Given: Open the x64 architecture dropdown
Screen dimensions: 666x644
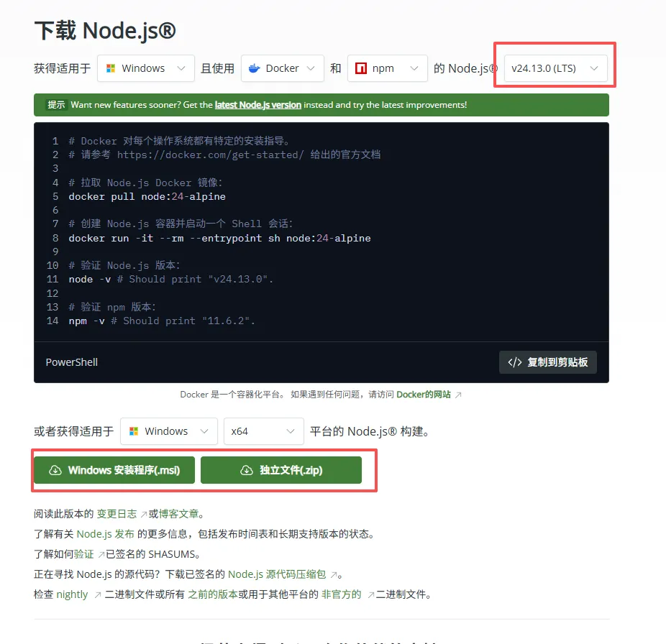Looking at the screenshot, I should pos(264,431).
